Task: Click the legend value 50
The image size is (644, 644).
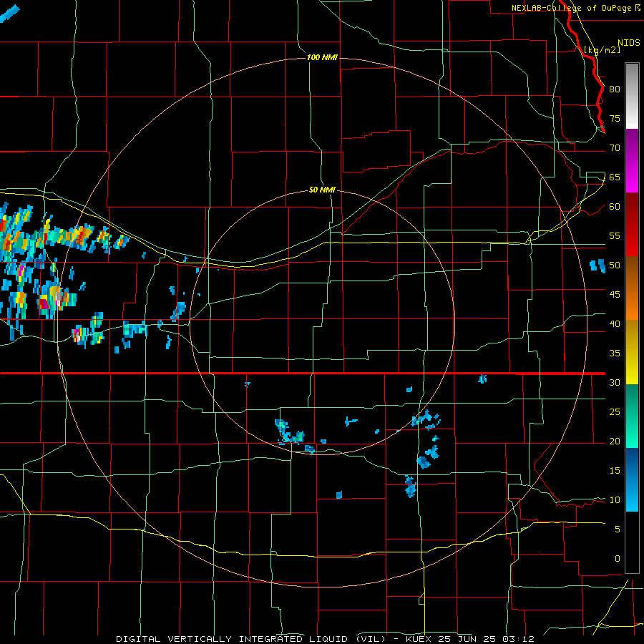Action: point(615,265)
